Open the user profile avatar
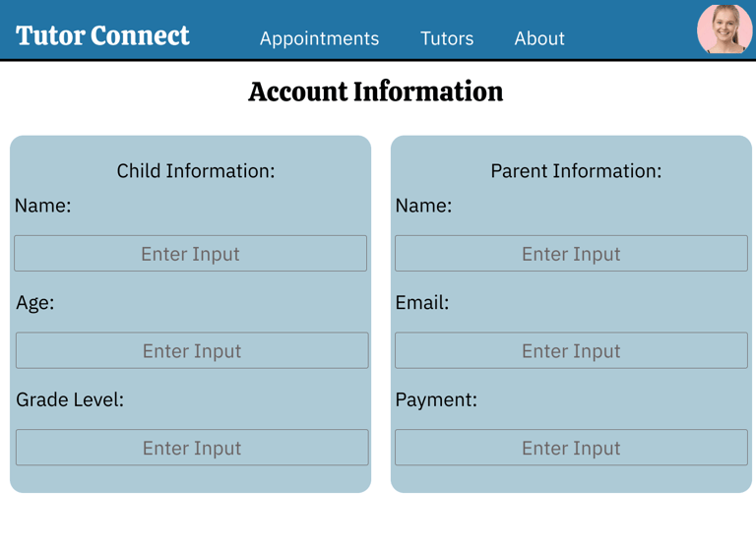Screen dimensions: 756x548 click(724, 30)
